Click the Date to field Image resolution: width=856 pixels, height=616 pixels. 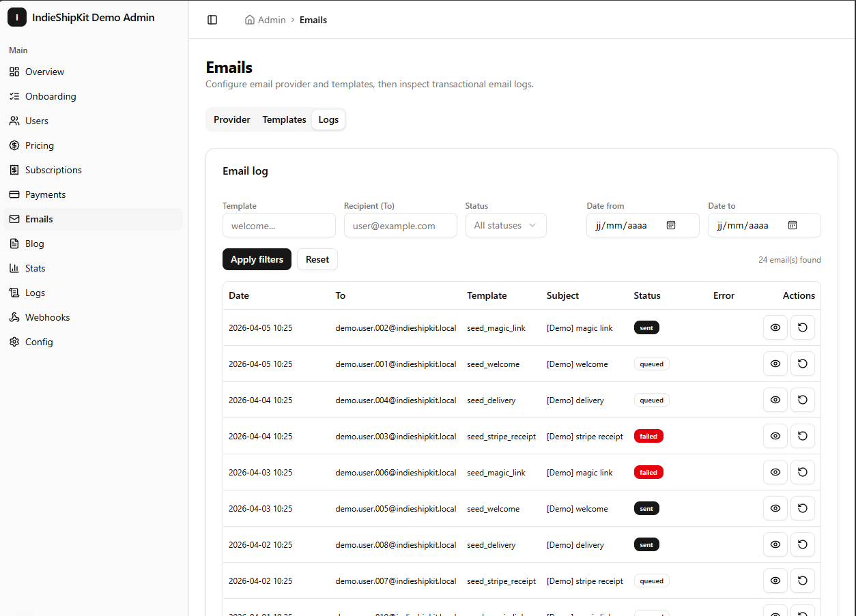[x=765, y=225]
